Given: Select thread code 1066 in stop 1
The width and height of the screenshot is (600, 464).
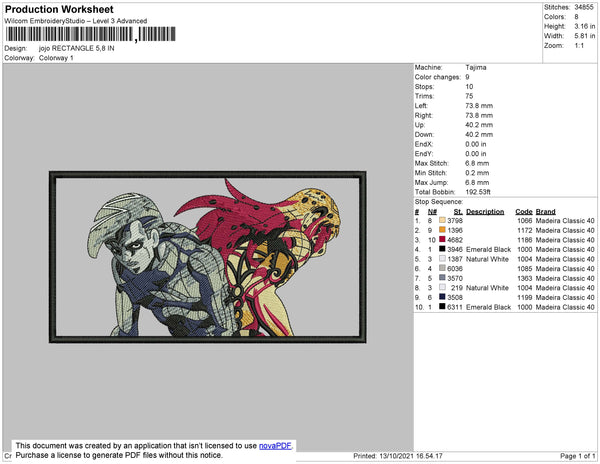Looking at the screenshot, I should coord(525,221).
